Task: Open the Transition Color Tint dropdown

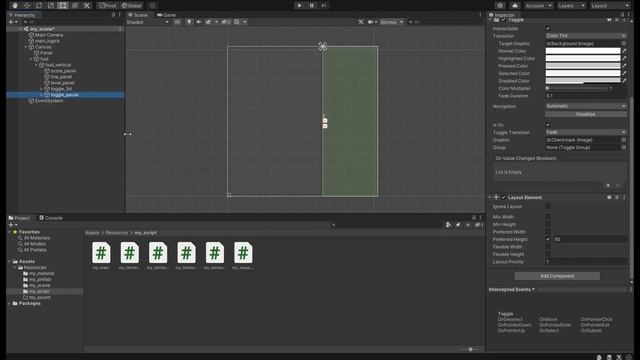Action: [586, 36]
